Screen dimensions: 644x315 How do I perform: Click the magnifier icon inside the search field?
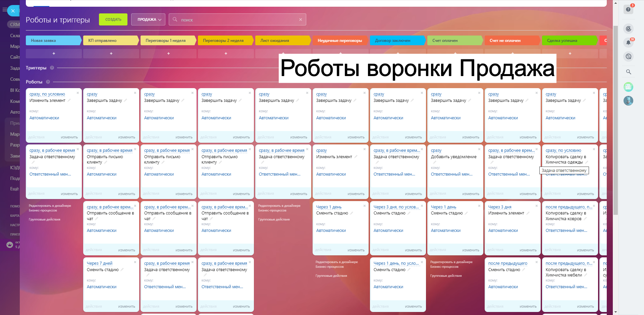[x=175, y=19]
